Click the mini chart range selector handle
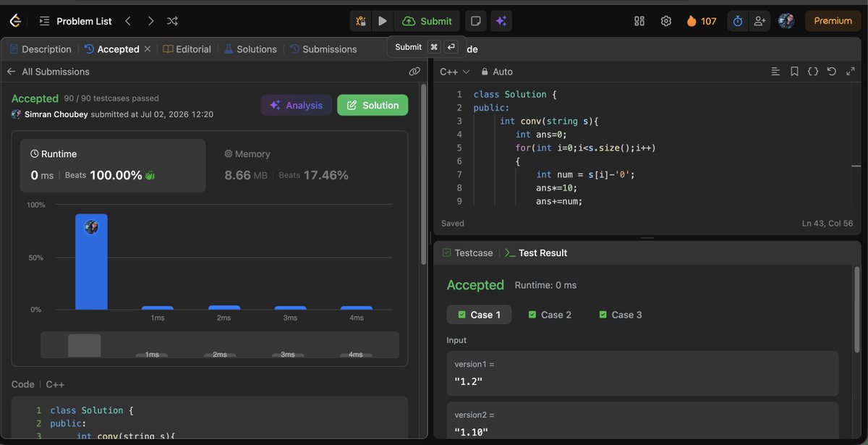The height and width of the screenshot is (445, 868). click(85, 345)
